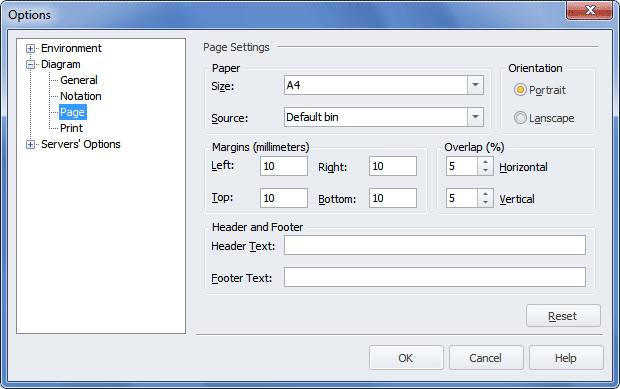Click the Horizontal overlap value field

coord(462,166)
